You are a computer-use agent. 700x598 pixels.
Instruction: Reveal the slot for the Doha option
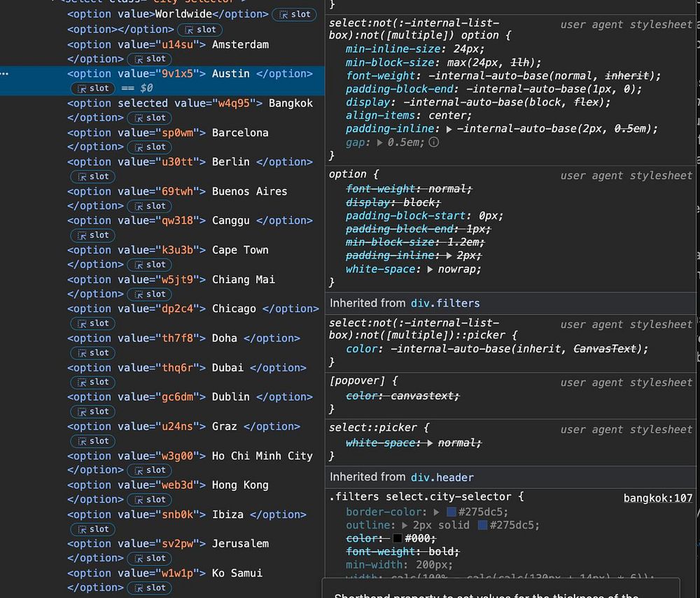coord(93,353)
